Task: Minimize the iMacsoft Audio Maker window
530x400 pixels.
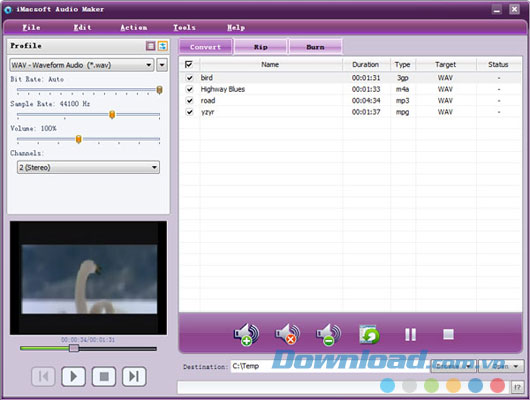Action: pyautogui.click(x=497, y=9)
